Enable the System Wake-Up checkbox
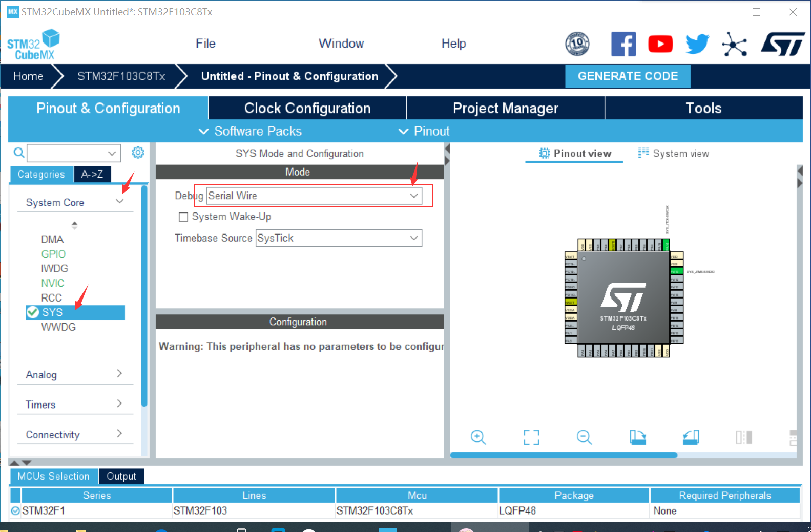The width and height of the screenshot is (811, 532). 183,217
